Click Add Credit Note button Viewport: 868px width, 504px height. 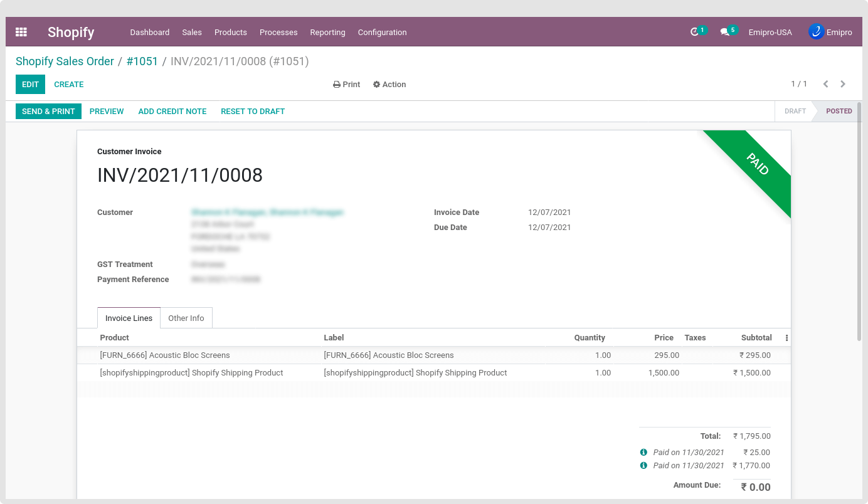pos(172,112)
